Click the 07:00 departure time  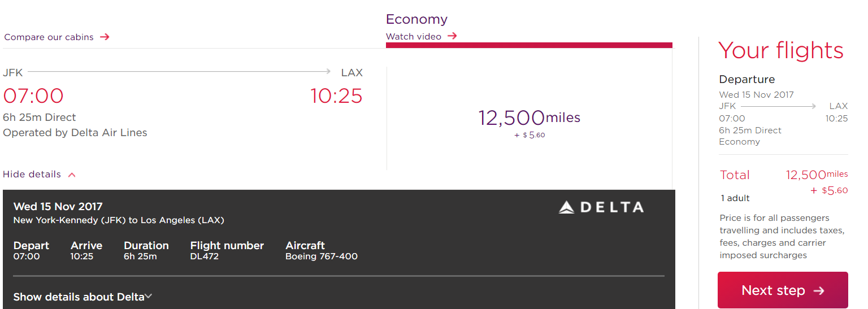33,96
